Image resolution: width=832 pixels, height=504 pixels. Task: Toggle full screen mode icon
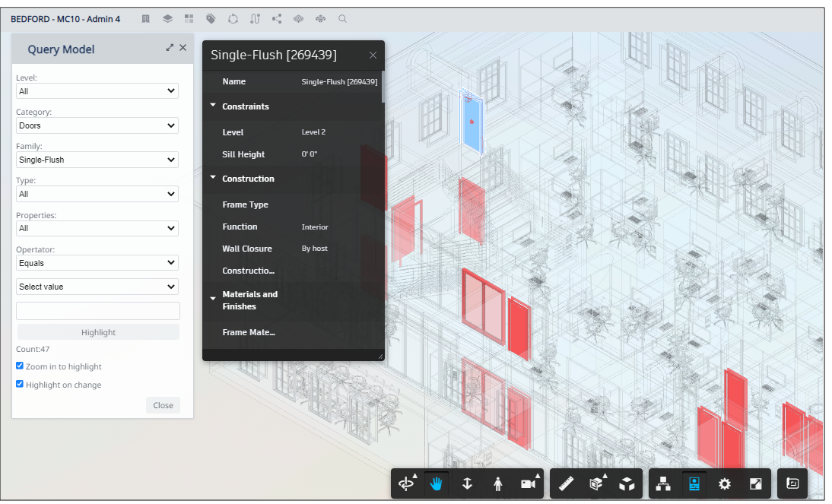point(754,483)
